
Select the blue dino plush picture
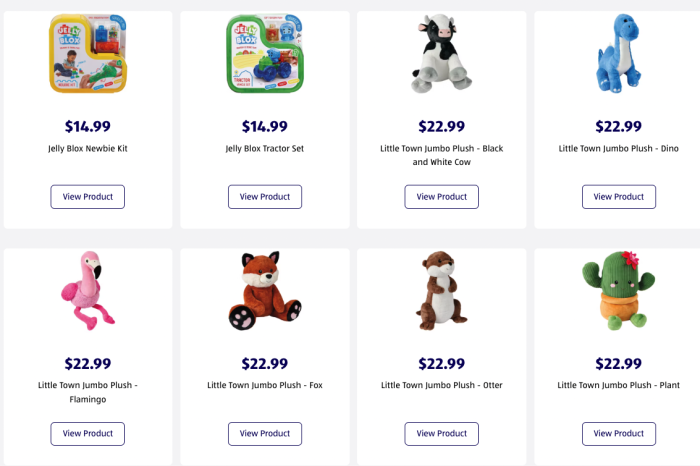pos(618,52)
